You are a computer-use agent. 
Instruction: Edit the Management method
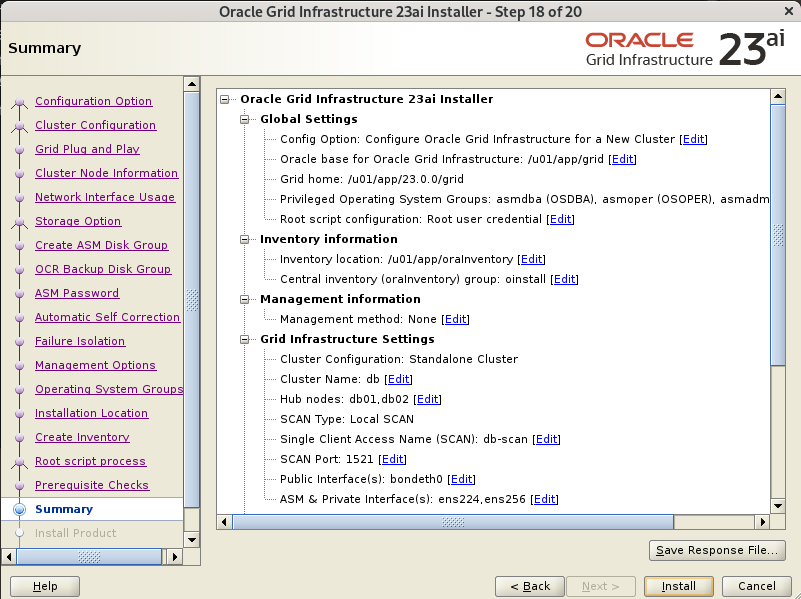(x=456, y=319)
